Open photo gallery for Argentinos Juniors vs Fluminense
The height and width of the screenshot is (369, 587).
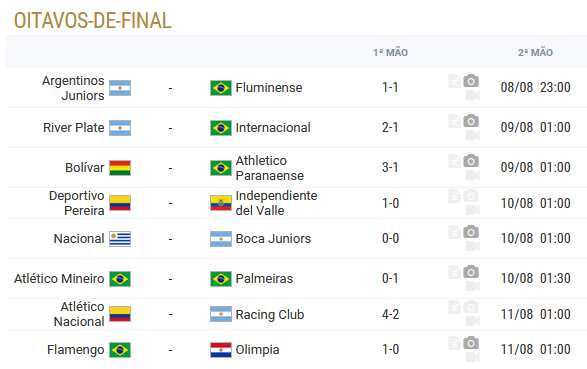tap(471, 81)
